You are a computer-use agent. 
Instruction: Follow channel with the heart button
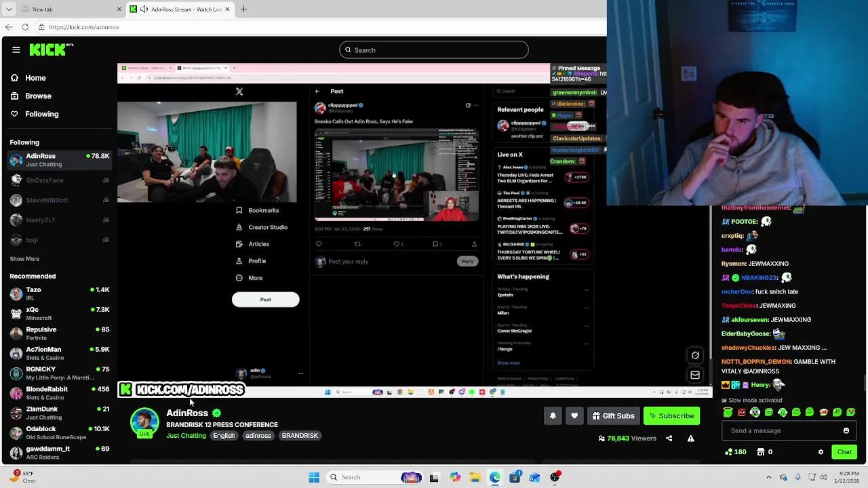pyautogui.click(x=574, y=415)
